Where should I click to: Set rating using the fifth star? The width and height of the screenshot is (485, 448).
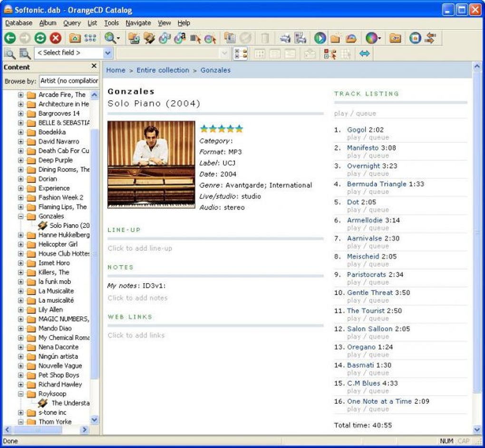(x=239, y=128)
